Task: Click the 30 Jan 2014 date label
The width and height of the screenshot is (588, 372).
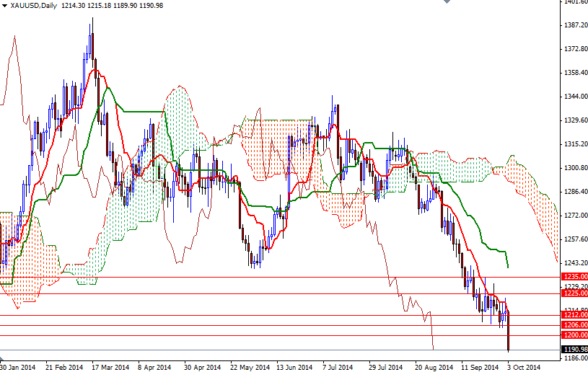Action: coord(17,367)
